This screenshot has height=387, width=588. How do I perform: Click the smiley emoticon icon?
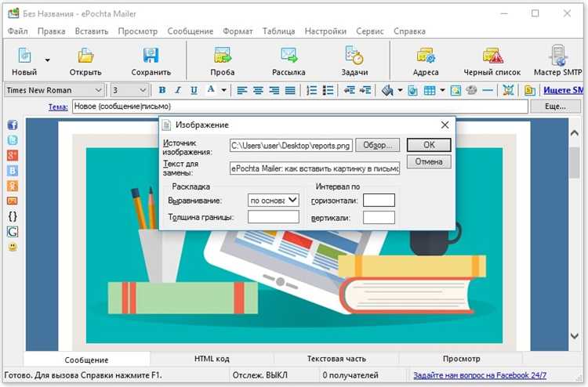pos(13,247)
